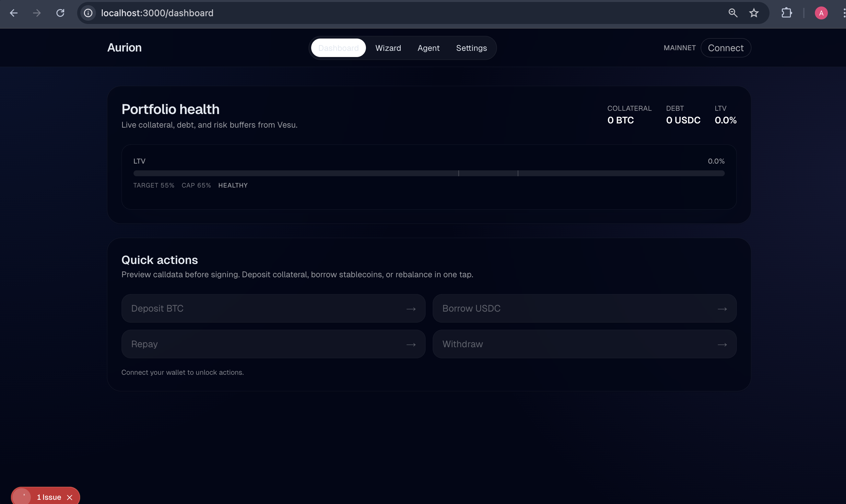Select the Borrow USDC action

coord(584,308)
